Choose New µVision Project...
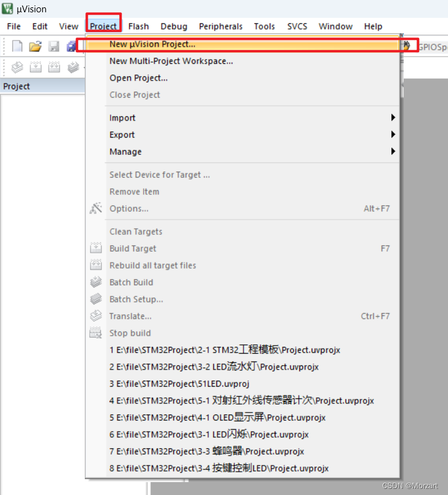Screen dimensions: 448x495 pyautogui.click(x=242, y=44)
